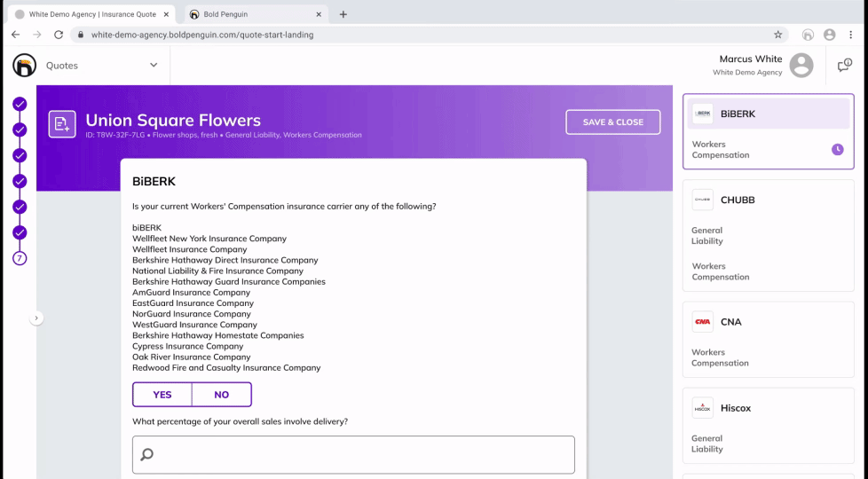
Task: Go to completed step four checkmark
Action: pyautogui.click(x=20, y=182)
